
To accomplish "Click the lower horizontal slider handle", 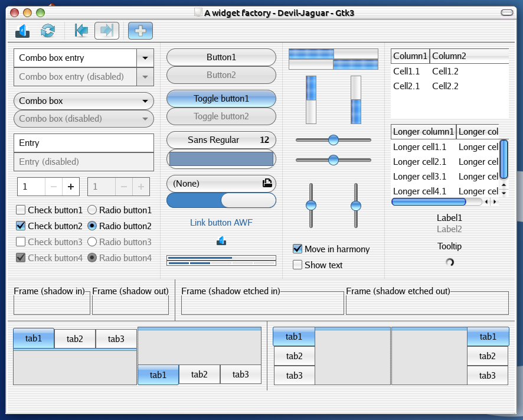I will click(x=333, y=160).
